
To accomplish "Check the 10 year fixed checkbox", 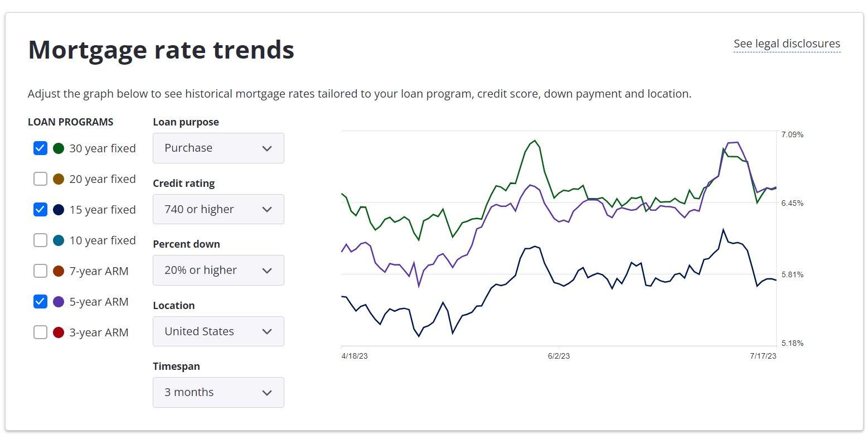I will pyautogui.click(x=40, y=240).
